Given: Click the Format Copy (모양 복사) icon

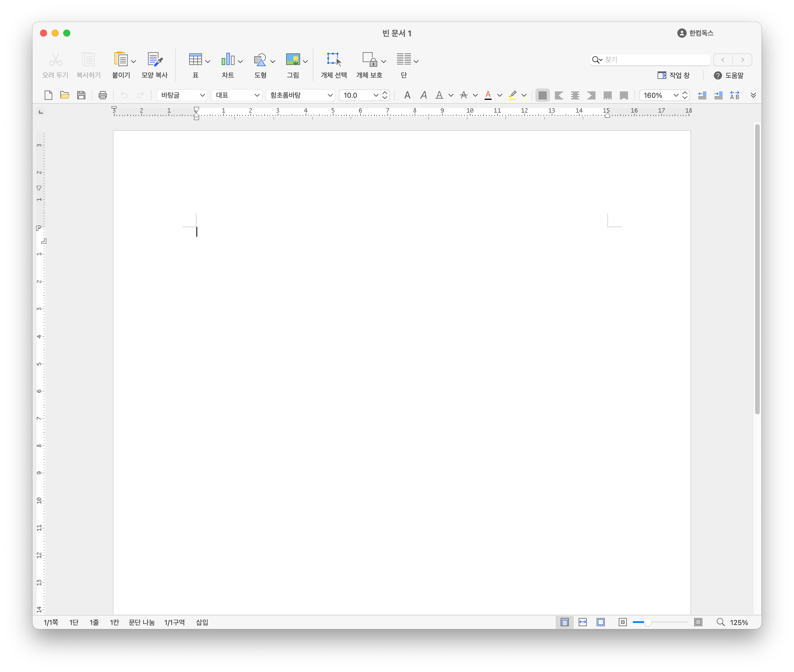Looking at the screenshot, I should point(155,60).
